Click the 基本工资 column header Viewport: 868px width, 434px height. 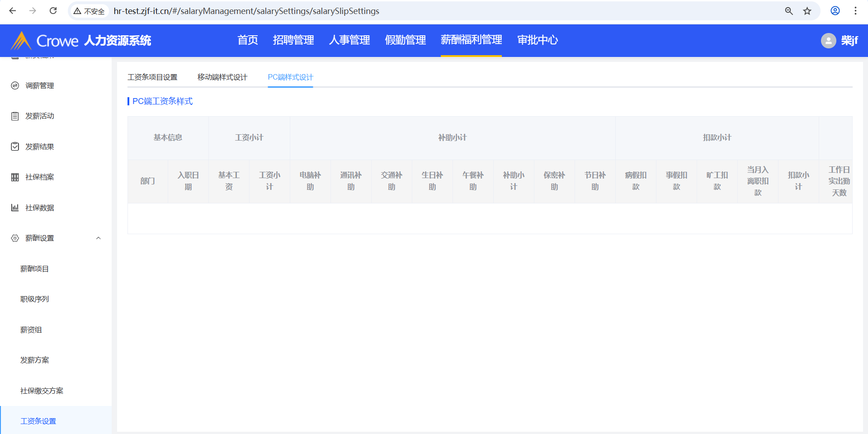(229, 181)
